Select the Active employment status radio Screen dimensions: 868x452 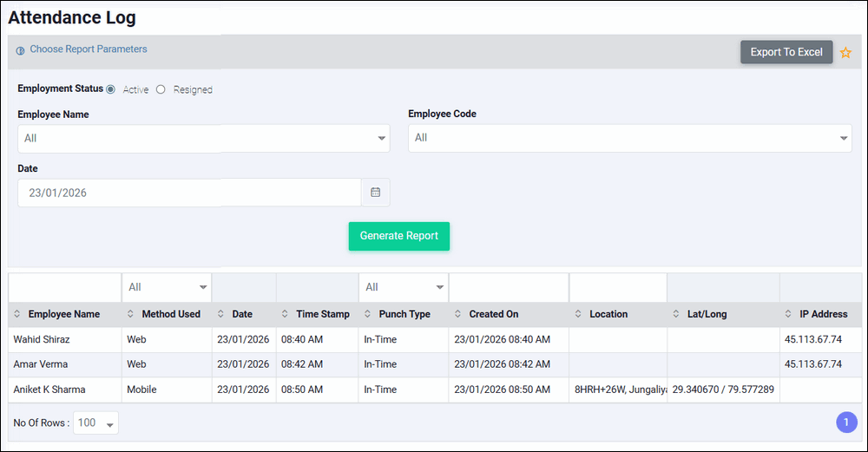(x=110, y=89)
